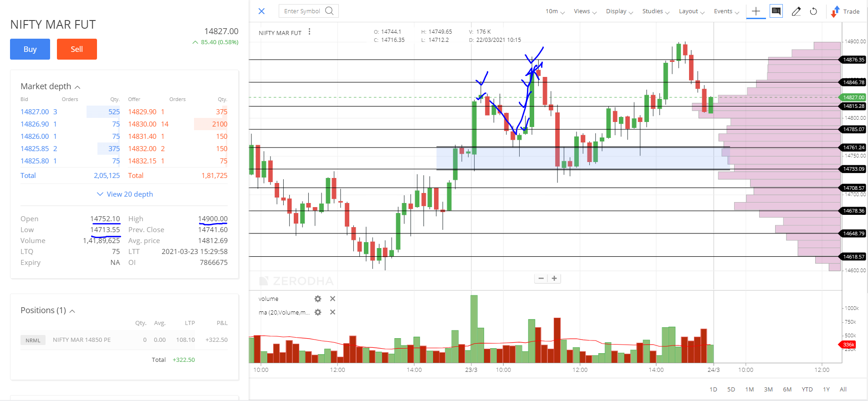Click bid price 14826.90
Image resolution: width=868 pixels, height=401 pixels.
point(35,124)
